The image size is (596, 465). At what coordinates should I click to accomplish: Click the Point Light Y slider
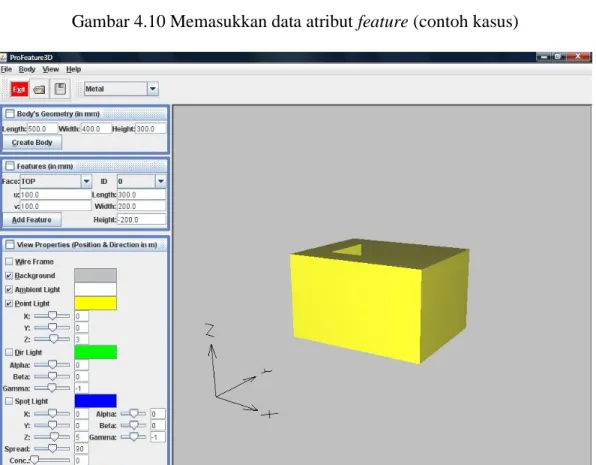click(x=52, y=327)
